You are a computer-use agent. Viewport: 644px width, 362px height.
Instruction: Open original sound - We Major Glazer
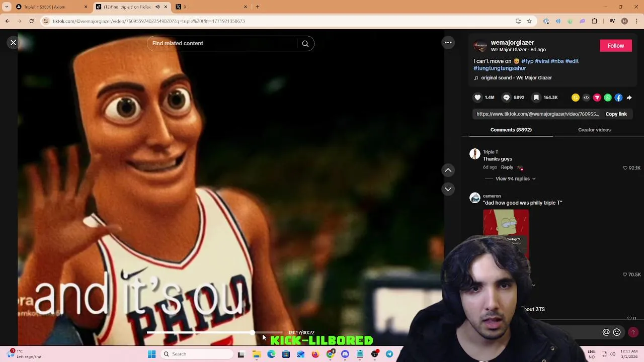[x=516, y=78]
